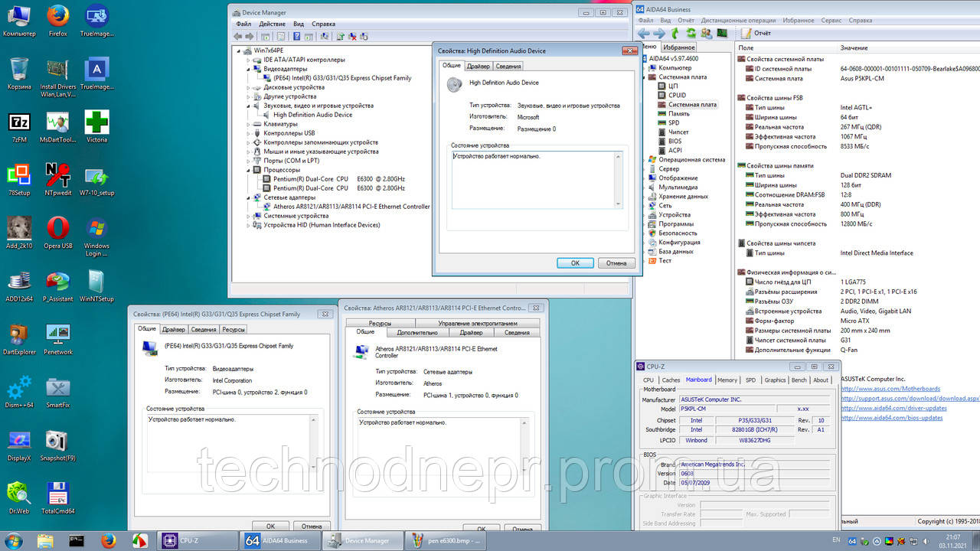Collapse Сетевые адаптеры node
980x551 pixels.
(248, 197)
